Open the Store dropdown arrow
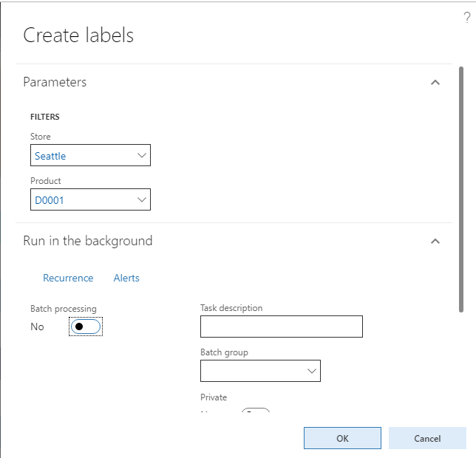The width and height of the screenshot is (476, 458). tap(142, 156)
